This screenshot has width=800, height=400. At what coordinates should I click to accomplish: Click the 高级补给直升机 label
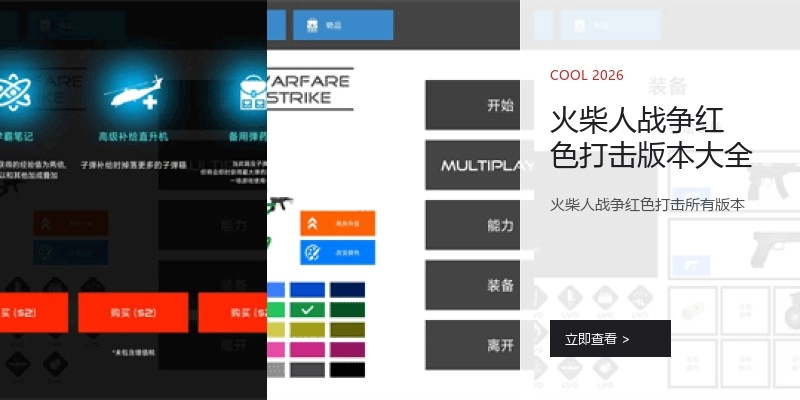(x=133, y=137)
